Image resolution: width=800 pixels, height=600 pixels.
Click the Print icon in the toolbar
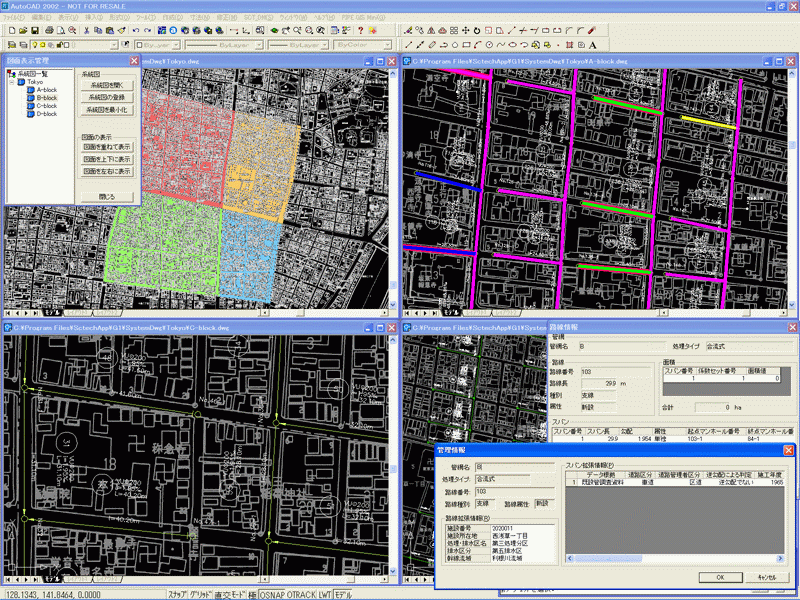[48, 31]
